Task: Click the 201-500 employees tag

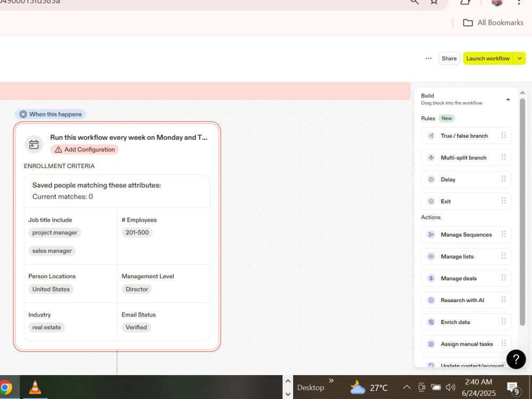Action: (x=137, y=233)
